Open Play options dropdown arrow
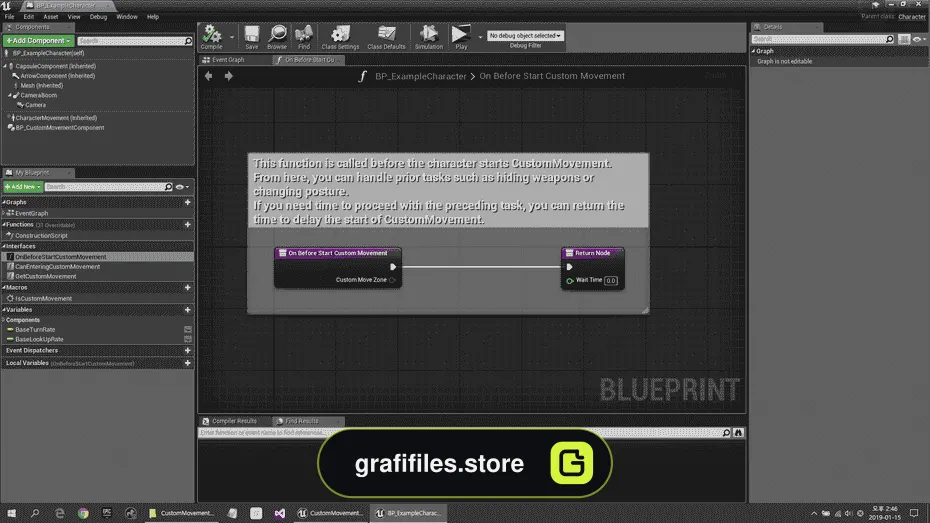 coord(480,37)
